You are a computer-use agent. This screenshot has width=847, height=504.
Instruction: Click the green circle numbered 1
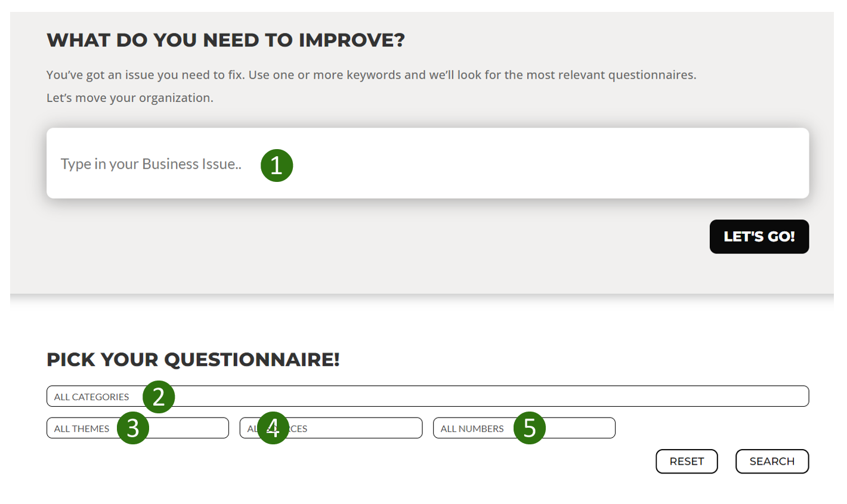tap(277, 165)
